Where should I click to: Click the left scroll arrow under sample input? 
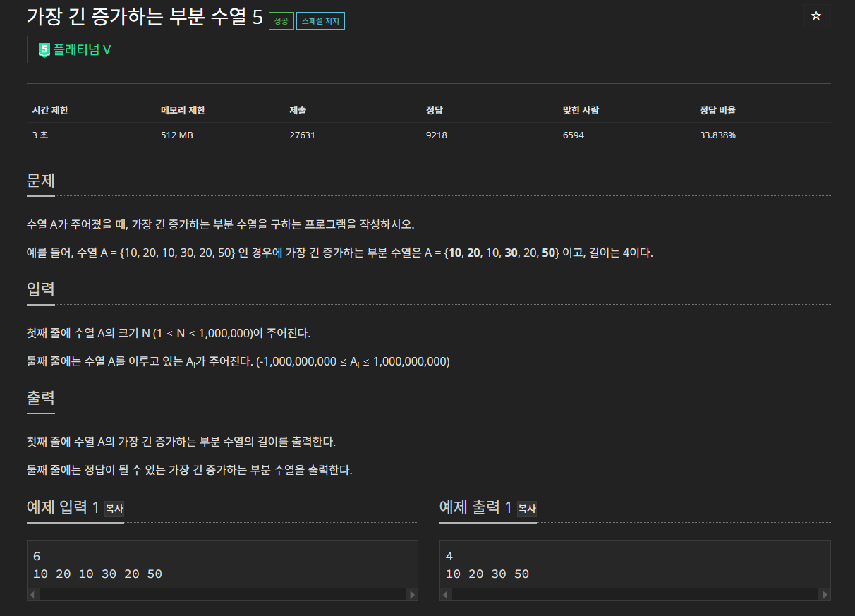pos(33,595)
